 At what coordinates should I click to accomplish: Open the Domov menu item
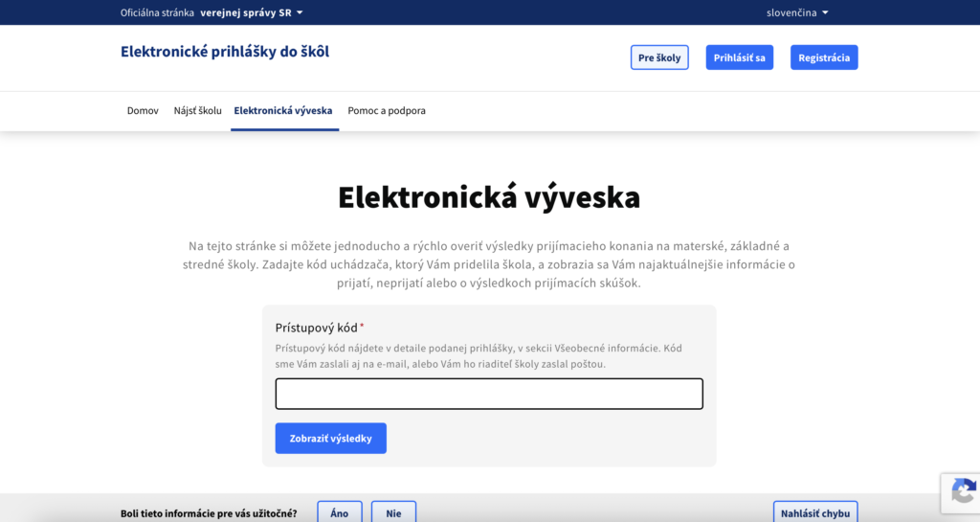[143, 111]
